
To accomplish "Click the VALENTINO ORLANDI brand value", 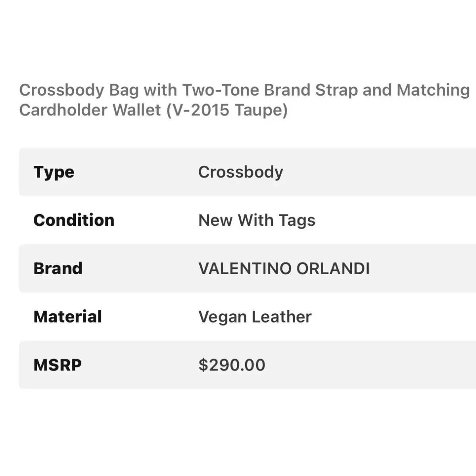I will 284,269.
